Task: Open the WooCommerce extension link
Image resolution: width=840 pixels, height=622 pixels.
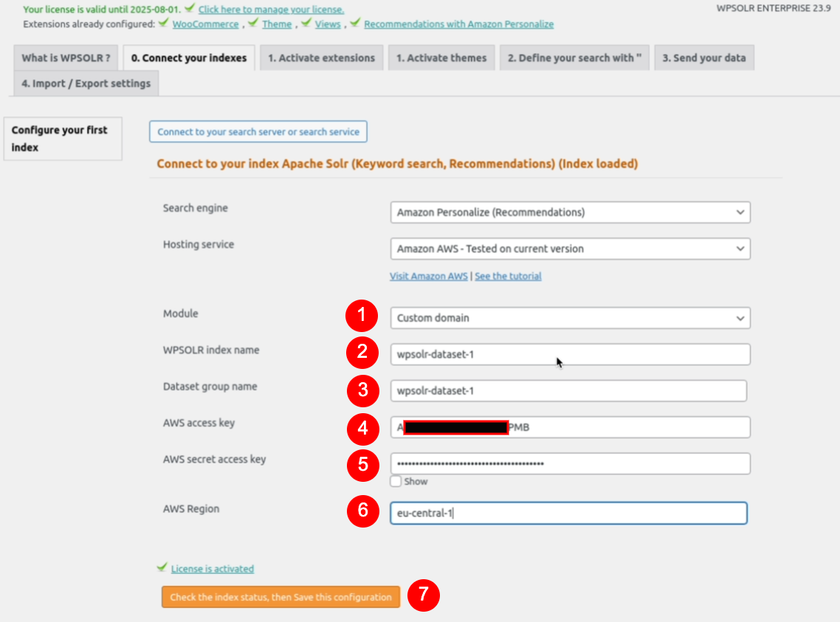Action: [x=205, y=24]
